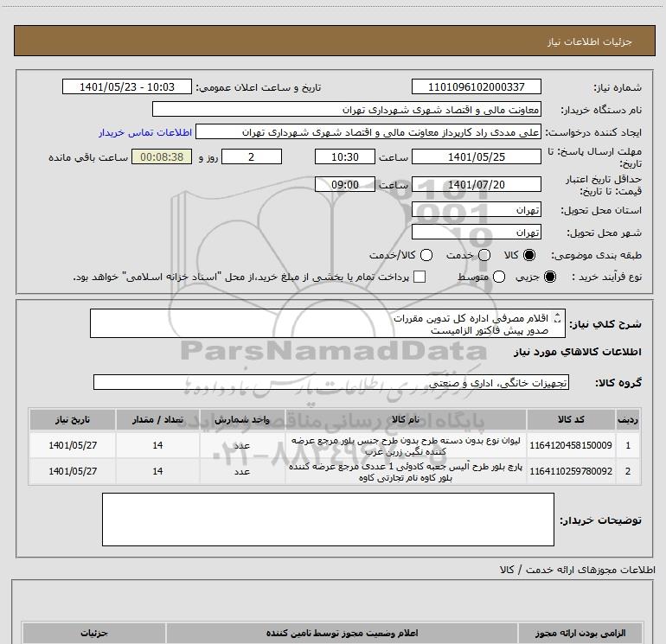Click the announcement date field 1401/05/23 - 10:03

(x=127, y=87)
